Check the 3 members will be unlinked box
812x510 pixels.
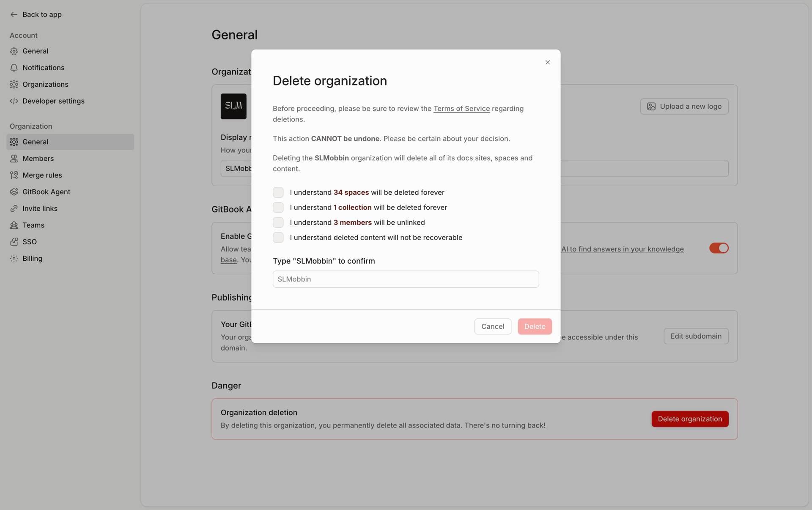pos(278,223)
